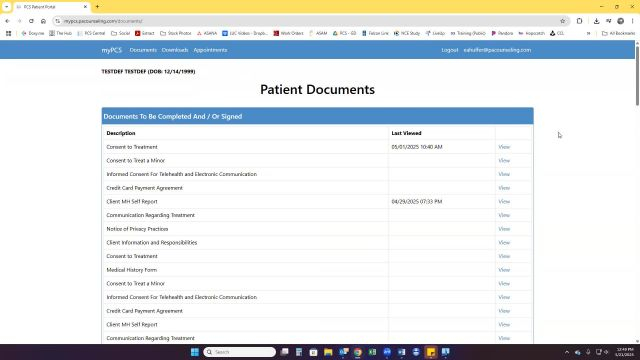Show hidden system tray icons
This screenshot has height=360, width=640.
tap(567, 352)
